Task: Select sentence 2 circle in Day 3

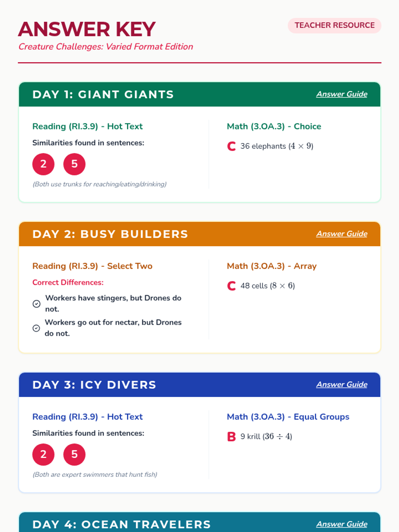Action: coord(43,454)
